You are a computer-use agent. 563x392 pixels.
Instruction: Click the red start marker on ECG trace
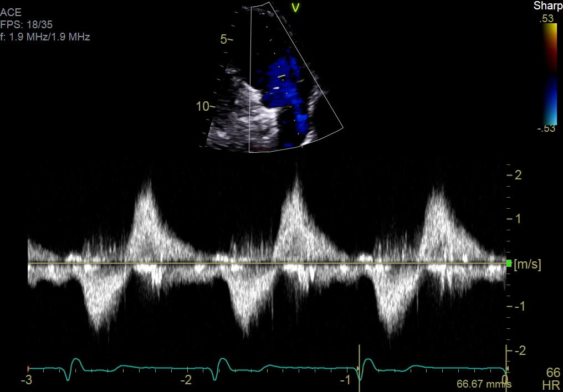(28, 368)
